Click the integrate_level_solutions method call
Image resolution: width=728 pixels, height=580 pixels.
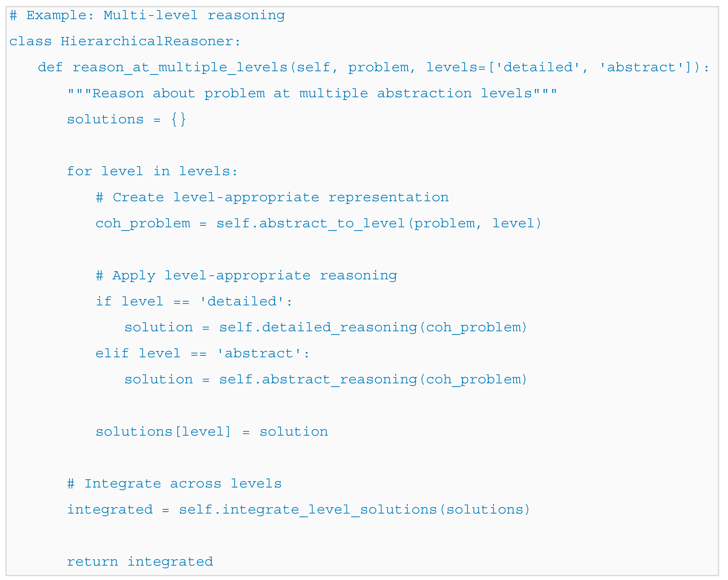point(329,510)
